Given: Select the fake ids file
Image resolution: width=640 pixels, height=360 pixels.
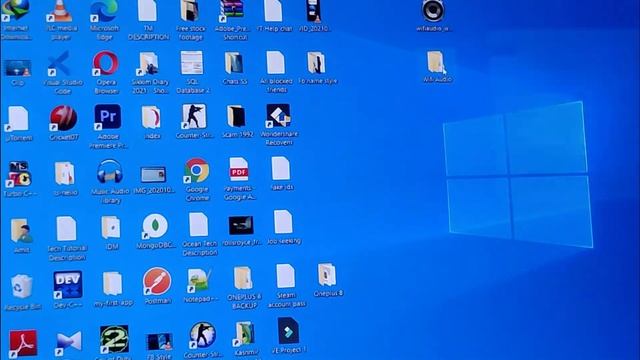Looking at the screenshot, I should 281,169.
